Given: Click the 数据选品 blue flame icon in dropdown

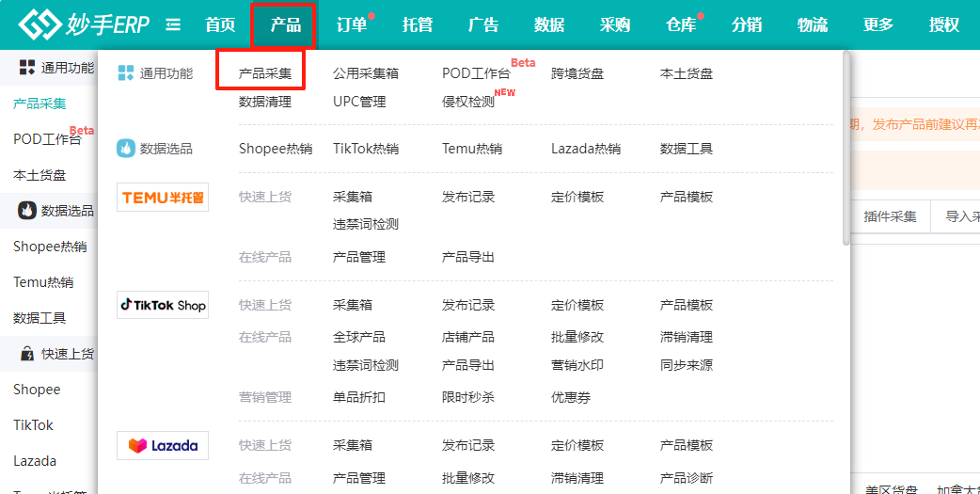Looking at the screenshot, I should (x=126, y=149).
